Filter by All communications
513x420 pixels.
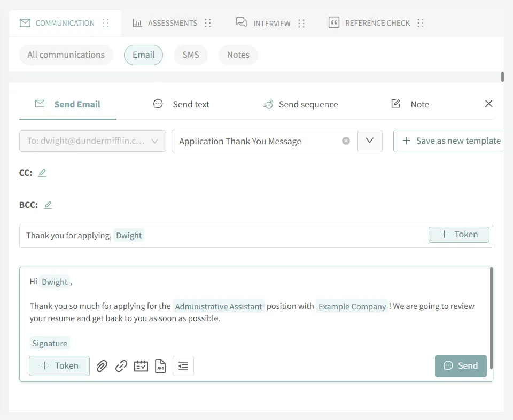pyautogui.click(x=66, y=55)
